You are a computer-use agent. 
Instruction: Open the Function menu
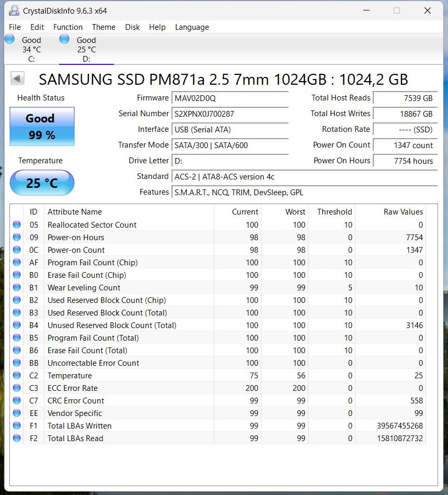[x=68, y=27]
